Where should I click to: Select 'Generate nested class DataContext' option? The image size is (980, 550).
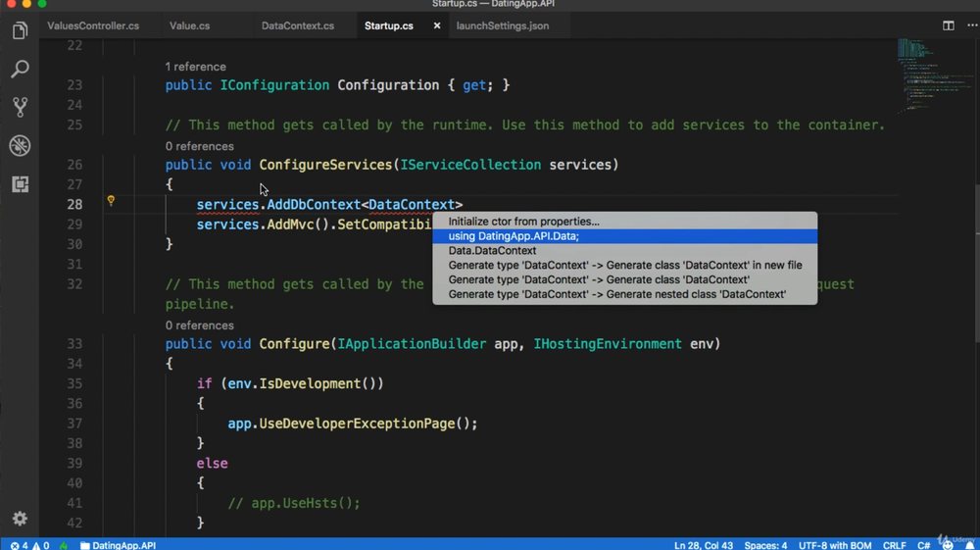point(616,294)
